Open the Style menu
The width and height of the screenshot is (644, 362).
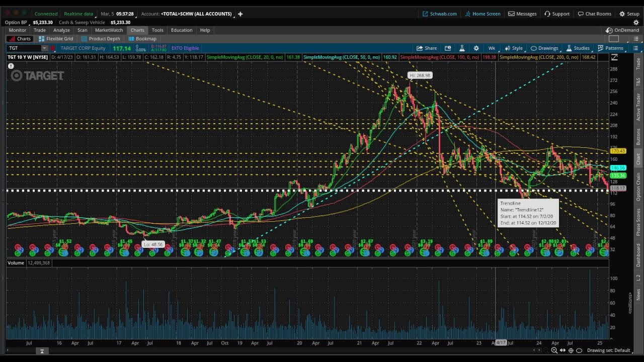click(514, 48)
